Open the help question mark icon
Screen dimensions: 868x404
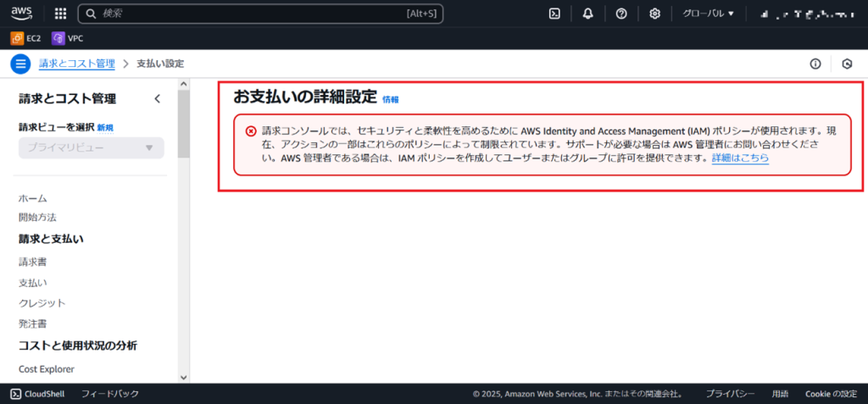621,14
